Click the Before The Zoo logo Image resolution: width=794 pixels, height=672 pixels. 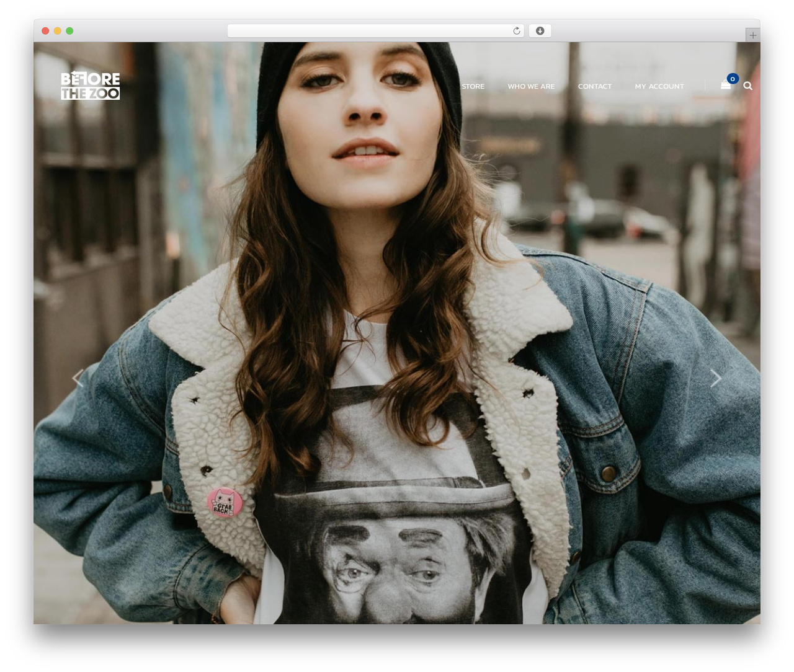[x=90, y=86]
